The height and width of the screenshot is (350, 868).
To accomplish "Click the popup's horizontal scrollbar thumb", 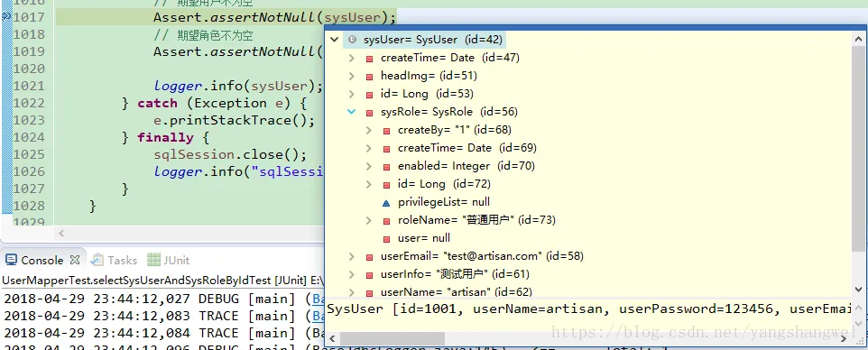I will coord(392,338).
